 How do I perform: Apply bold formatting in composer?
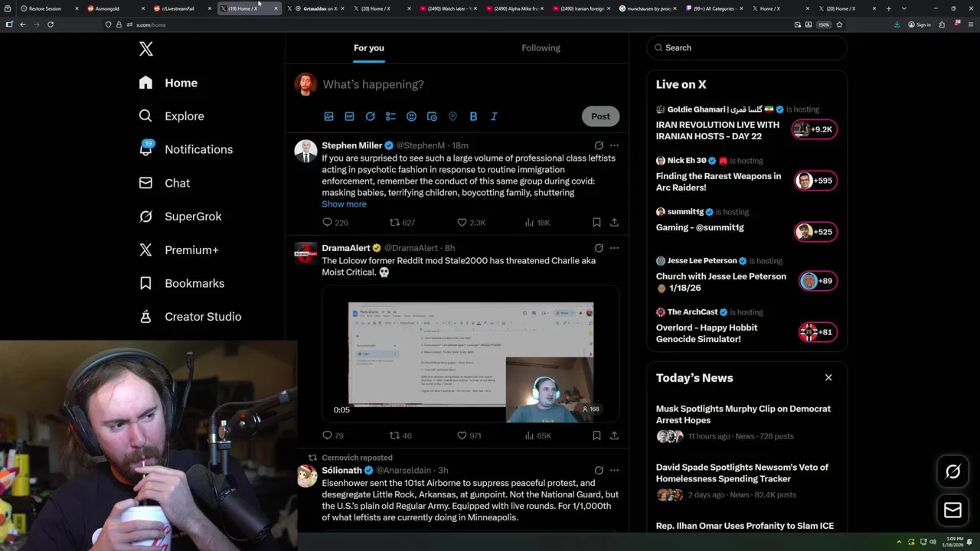473,116
